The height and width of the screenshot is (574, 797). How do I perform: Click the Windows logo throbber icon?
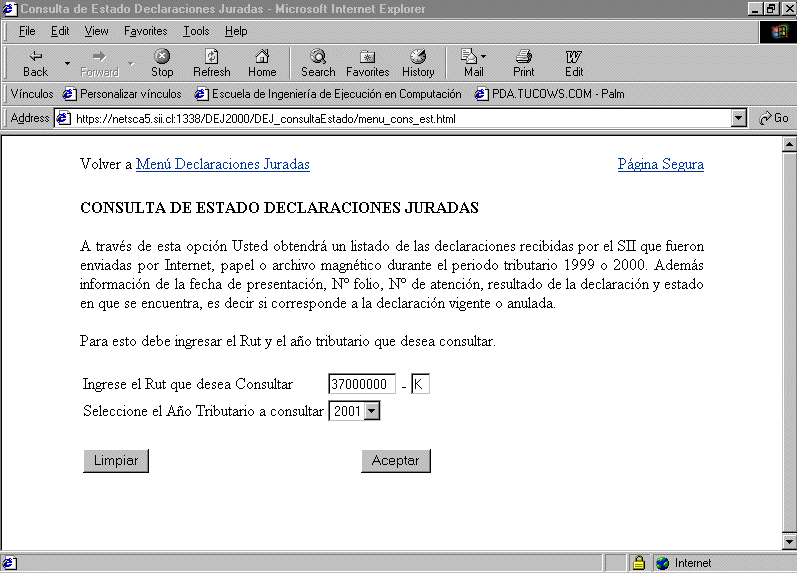pyautogui.click(x=779, y=32)
